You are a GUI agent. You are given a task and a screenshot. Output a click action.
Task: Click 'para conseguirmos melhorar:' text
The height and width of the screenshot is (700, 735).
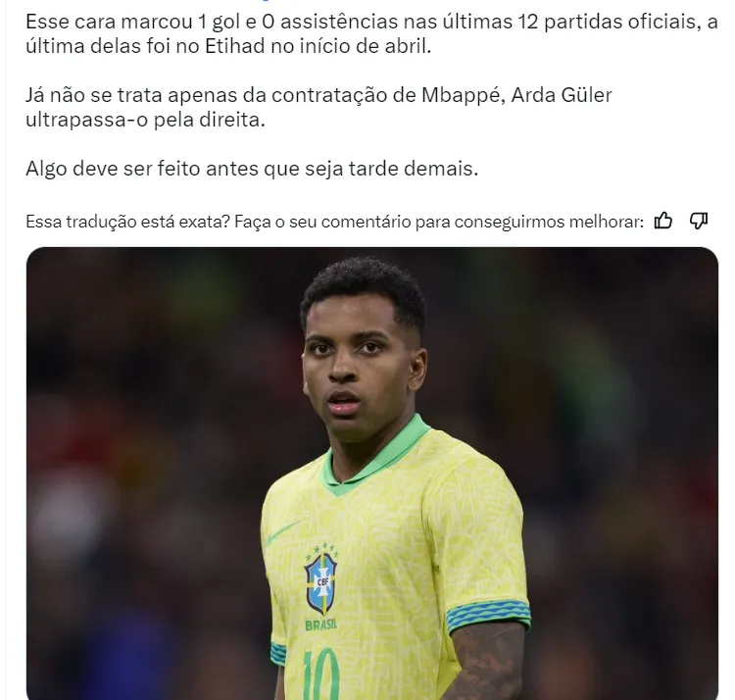point(529,222)
